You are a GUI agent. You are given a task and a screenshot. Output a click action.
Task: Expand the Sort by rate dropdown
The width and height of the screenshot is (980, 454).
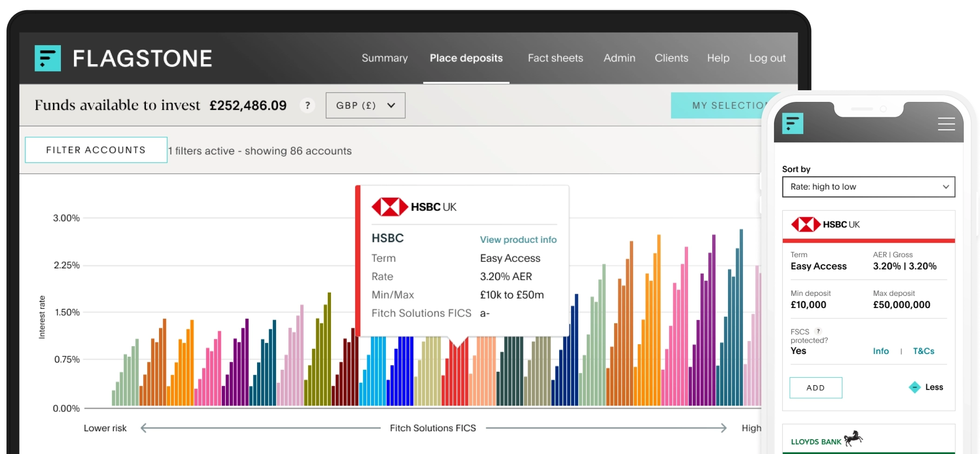click(868, 187)
